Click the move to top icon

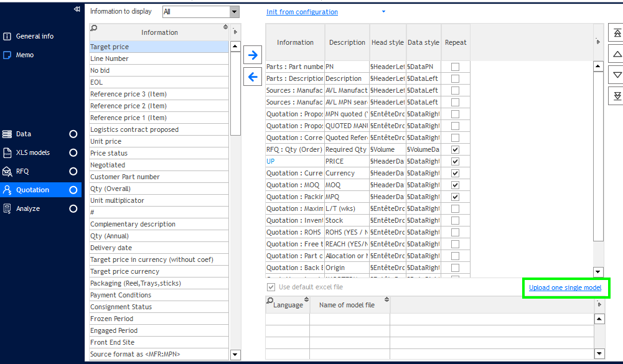(617, 34)
